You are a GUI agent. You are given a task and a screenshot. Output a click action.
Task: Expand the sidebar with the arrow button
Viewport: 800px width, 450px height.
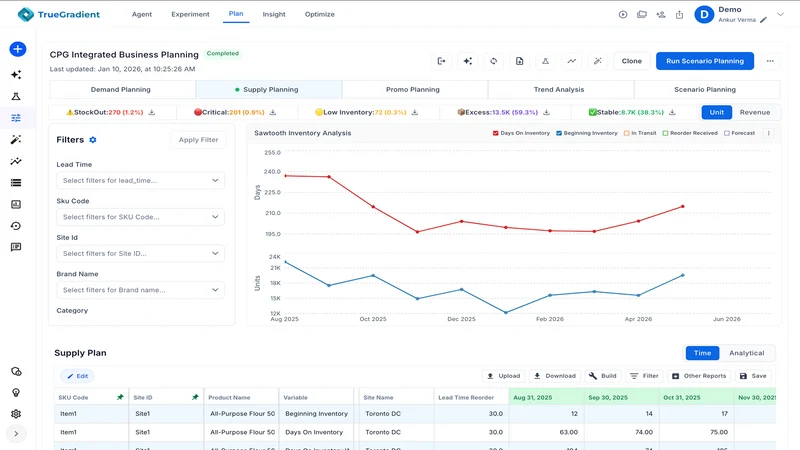[16, 434]
